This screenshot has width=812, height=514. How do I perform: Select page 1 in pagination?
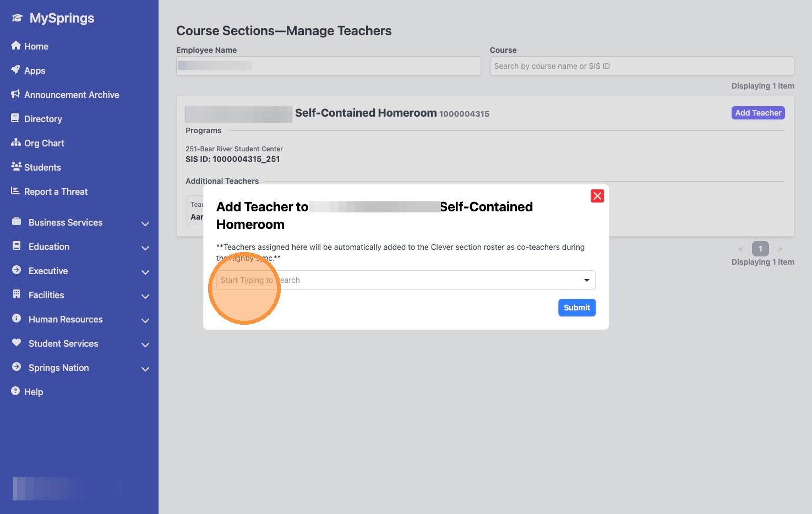[760, 249]
